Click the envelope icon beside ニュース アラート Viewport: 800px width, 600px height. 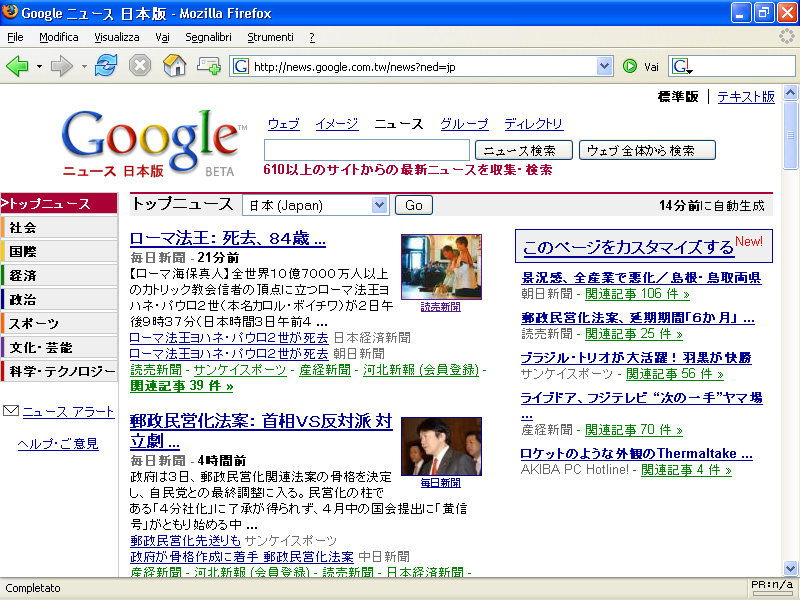pyautogui.click(x=11, y=411)
